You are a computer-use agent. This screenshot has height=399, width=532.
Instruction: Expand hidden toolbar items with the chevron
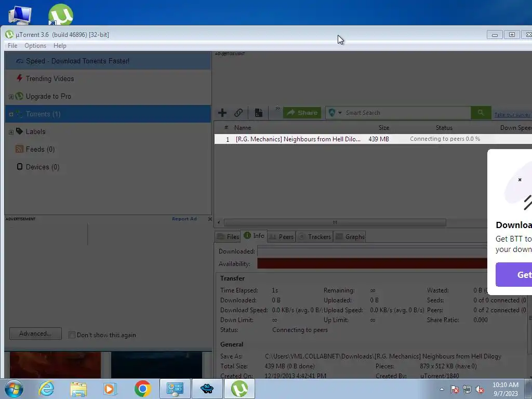(277, 109)
